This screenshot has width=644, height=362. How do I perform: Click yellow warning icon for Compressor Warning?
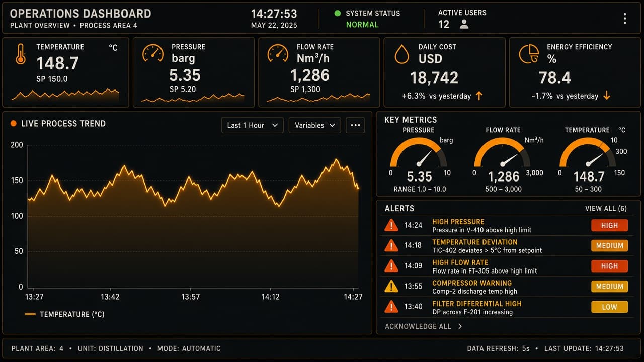tap(391, 287)
